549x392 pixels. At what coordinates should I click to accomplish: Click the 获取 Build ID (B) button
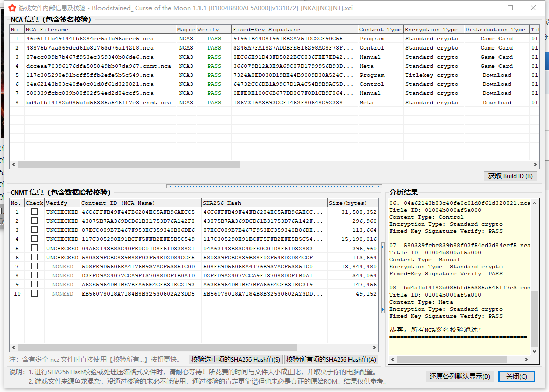[x=510, y=176]
